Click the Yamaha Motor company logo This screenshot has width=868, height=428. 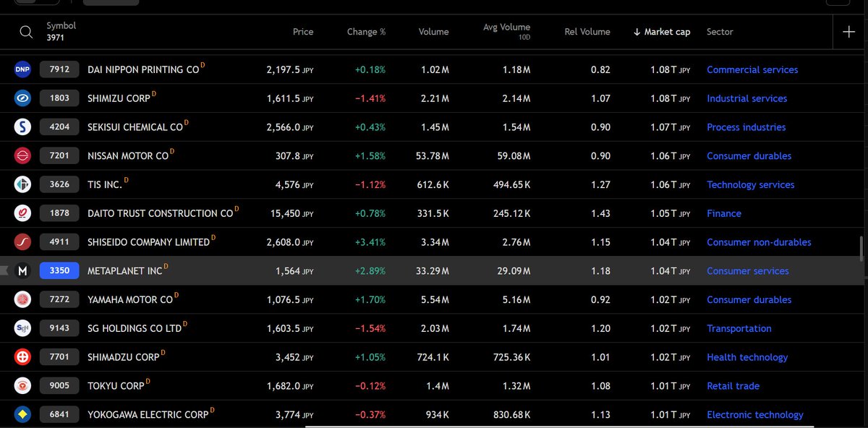click(x=23, y=299)
